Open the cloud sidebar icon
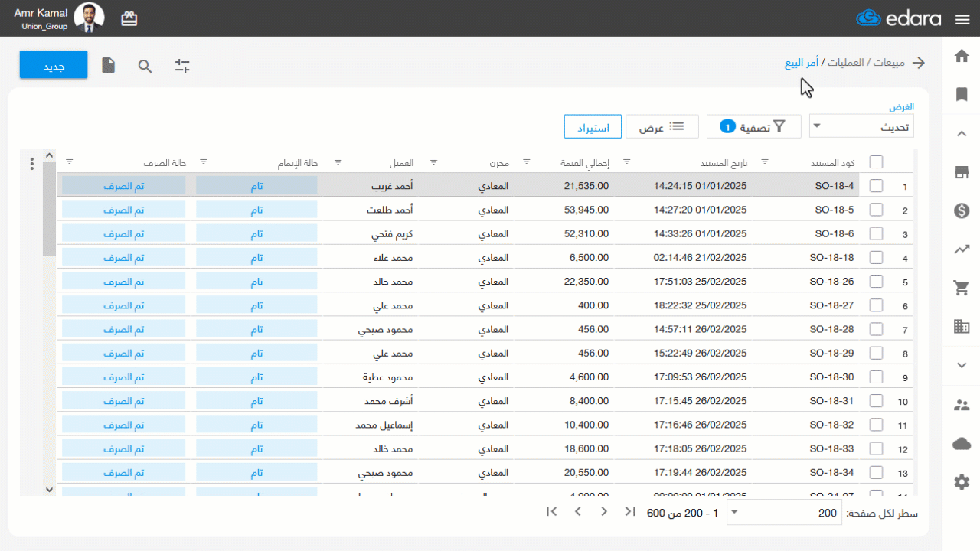This screenshot has width=980, height=551. point(962,444)
